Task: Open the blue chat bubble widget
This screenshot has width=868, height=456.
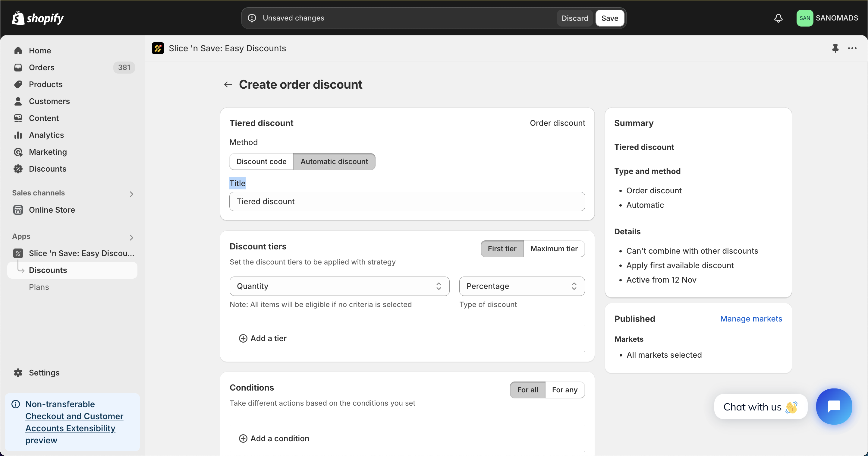Action: tap(834, 406)
